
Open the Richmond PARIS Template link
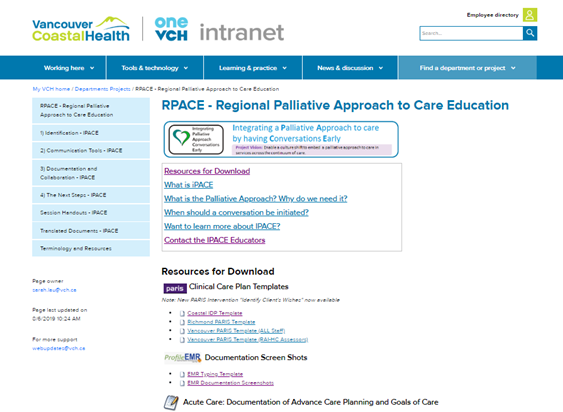click(221, 322)
